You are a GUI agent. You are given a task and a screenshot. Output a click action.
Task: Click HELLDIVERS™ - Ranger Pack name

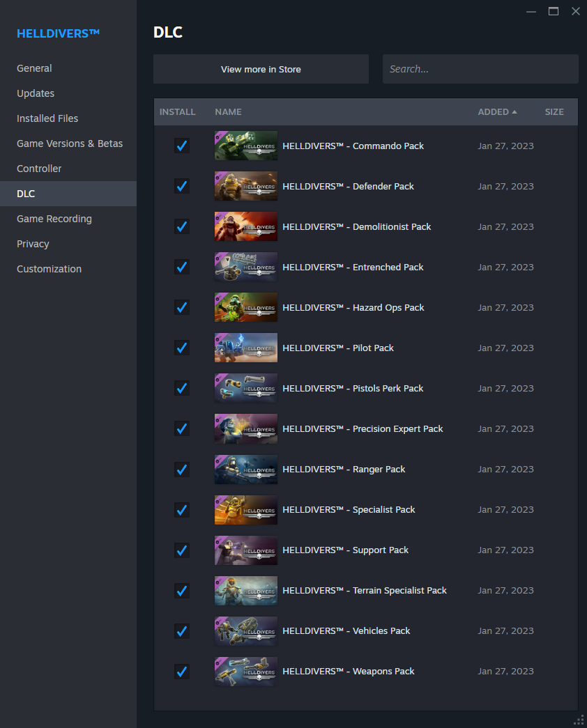coord(344,470)
